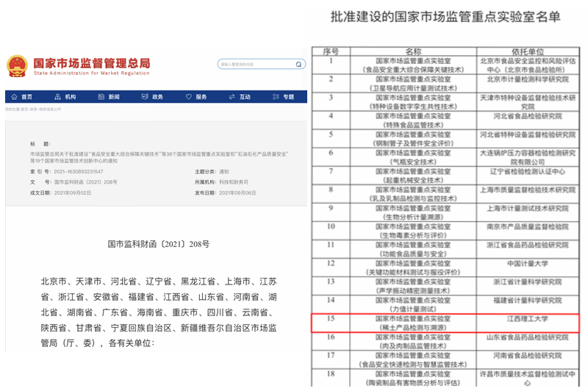Click row number 10 in the table
Image resolution: width=588 pixels, height=391 pixels.
pyautogui.click(x=331, y=226)
